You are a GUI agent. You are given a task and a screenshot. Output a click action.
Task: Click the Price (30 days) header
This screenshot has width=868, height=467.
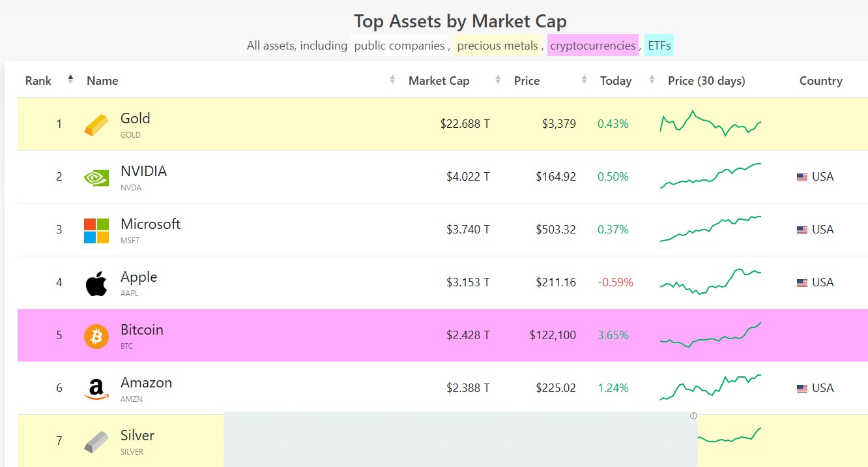(x=706, y=81)
